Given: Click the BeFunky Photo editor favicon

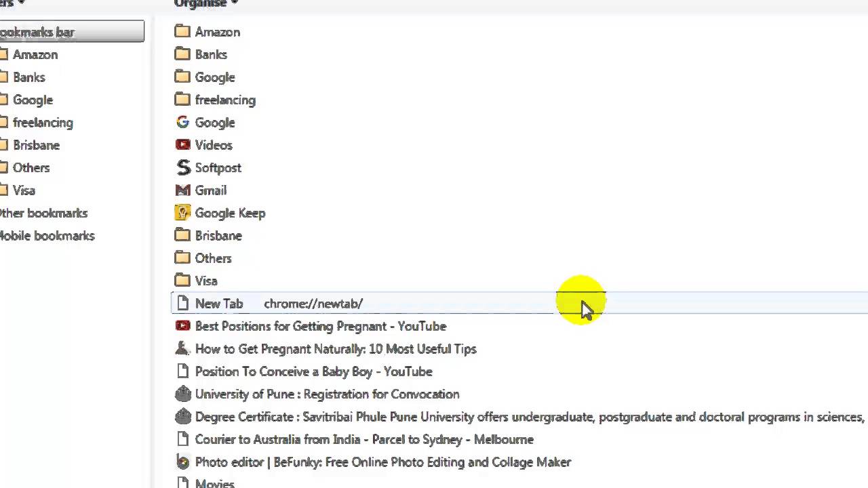Looking at the screenshot, I should 182,462.
